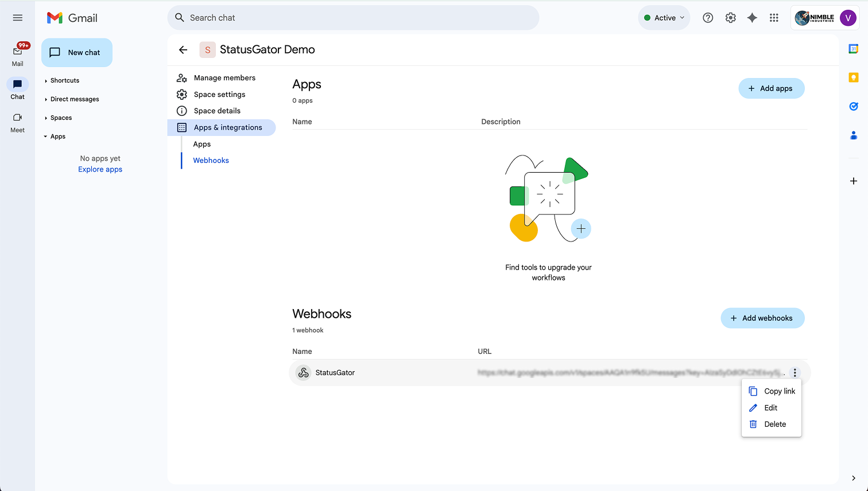
Task: Choose Edit from the menu
Action: pyautogui.click(x=772, y=408)
